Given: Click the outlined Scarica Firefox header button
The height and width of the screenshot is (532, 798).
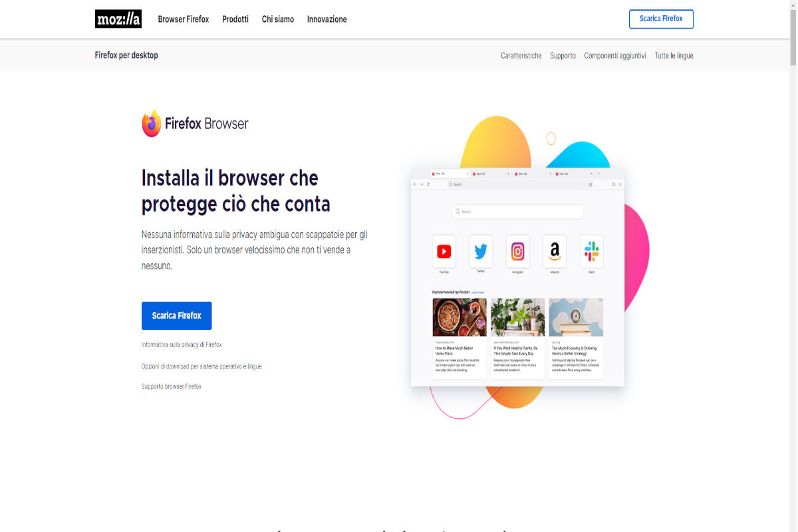Looking at the screenshot, I should (661, 19).
